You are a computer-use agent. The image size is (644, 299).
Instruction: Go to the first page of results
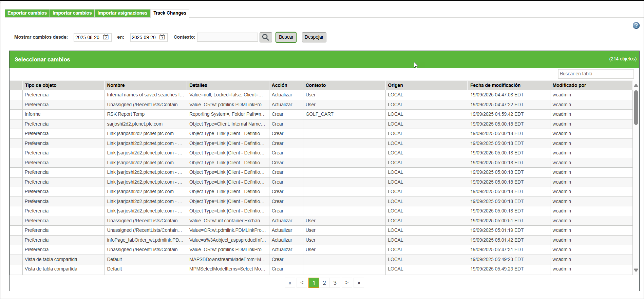click(x=290, y=283)
